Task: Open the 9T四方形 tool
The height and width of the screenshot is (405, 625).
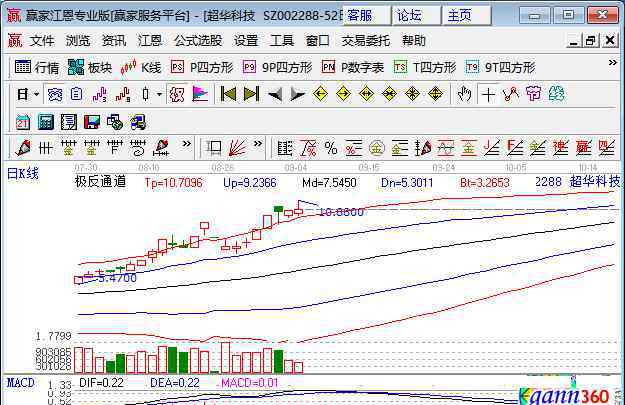Action: pos(500,67)
